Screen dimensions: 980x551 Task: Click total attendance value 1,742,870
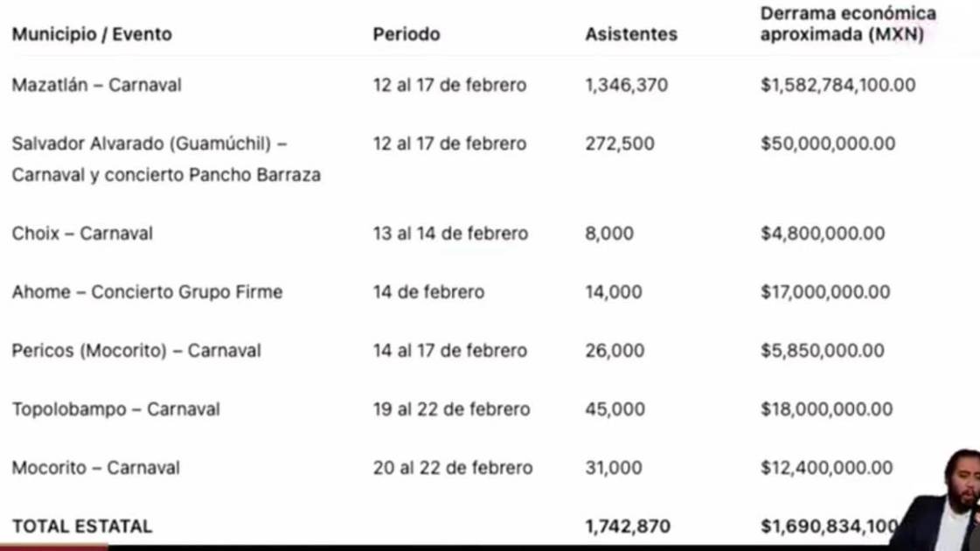(x=628, y=527)
